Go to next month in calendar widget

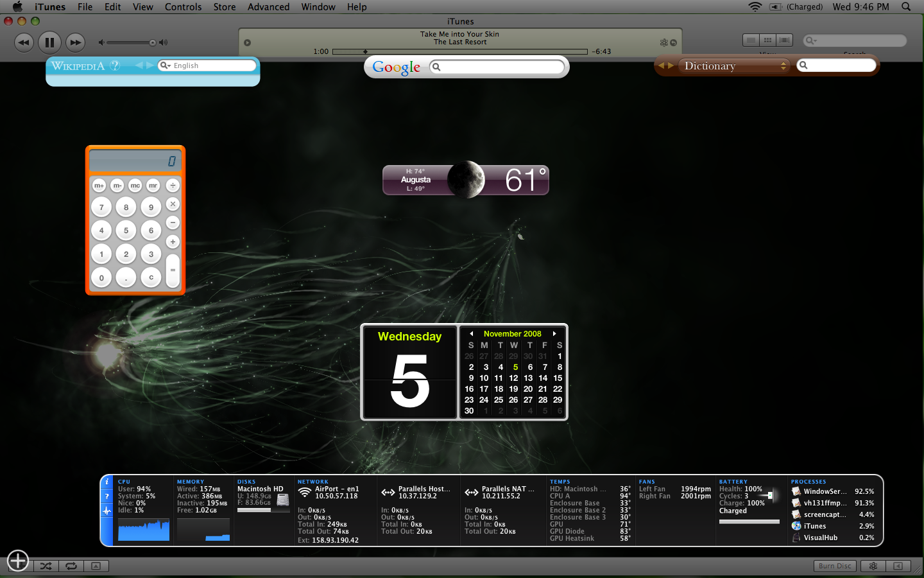(554, 334)
